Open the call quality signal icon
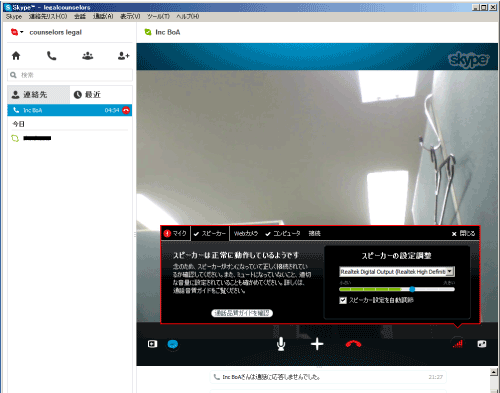The height and width of the screenshot is (393, 500). (x=458, y=344)
